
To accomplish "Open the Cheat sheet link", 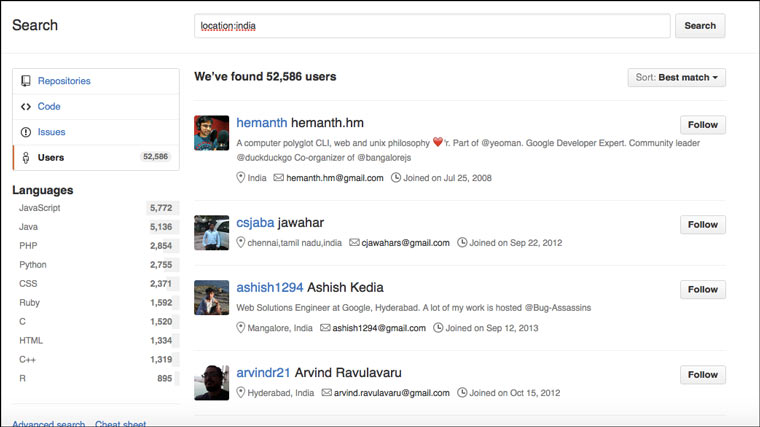I will pyautogui.click(x=120, y=423).
